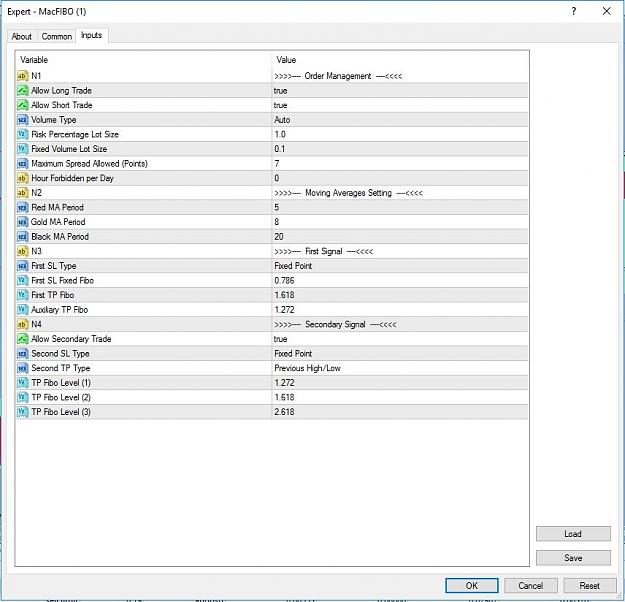Click the integer icon beside Volume Type
Viewport: 625px width, 602px height.
coord(22,120)
